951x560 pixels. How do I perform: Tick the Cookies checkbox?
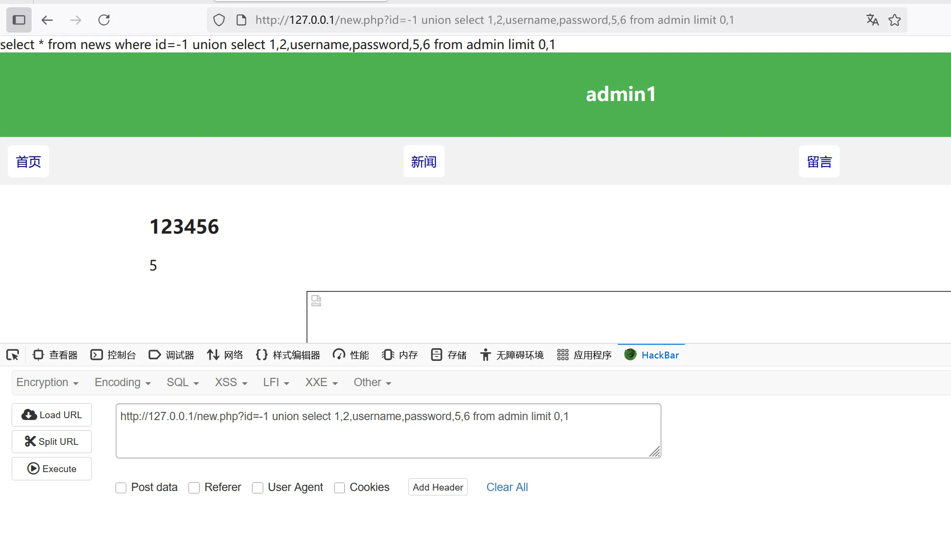[x=340, y=488]
